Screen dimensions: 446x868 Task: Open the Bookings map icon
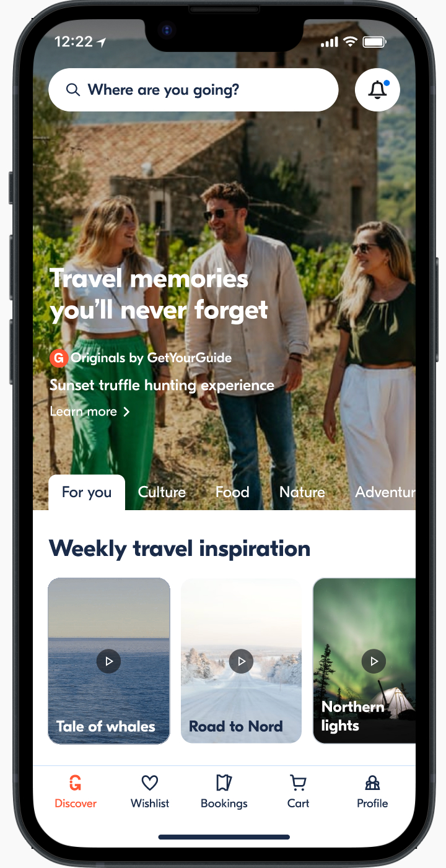click(x=224, y=783)
